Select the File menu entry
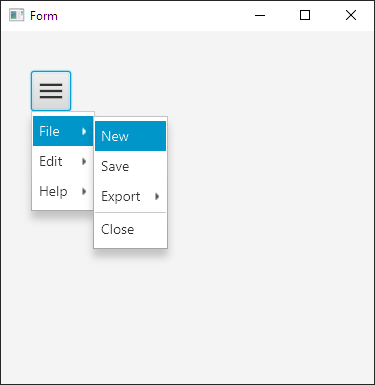The image size is (375, 385). pos(63,131)
